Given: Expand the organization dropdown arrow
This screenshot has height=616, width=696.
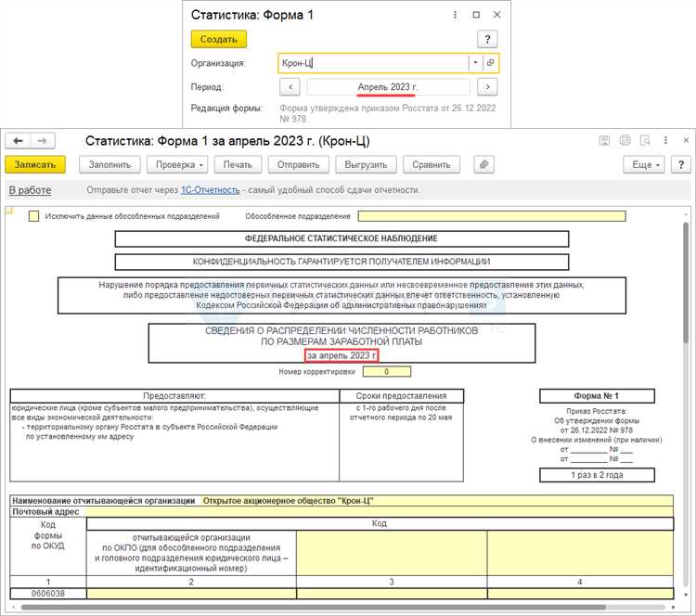Looking at the screenshot, I should tap(475, 62).
